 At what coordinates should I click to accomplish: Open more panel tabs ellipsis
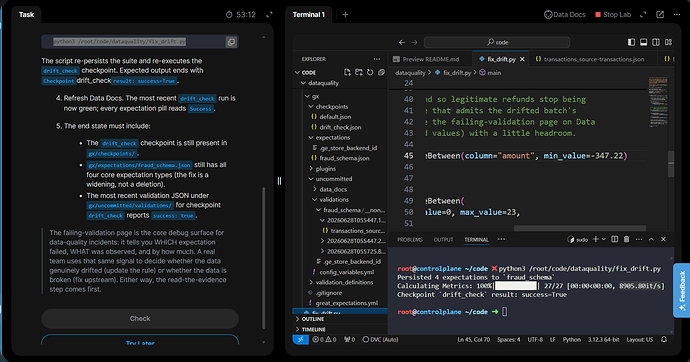point(501,240)
